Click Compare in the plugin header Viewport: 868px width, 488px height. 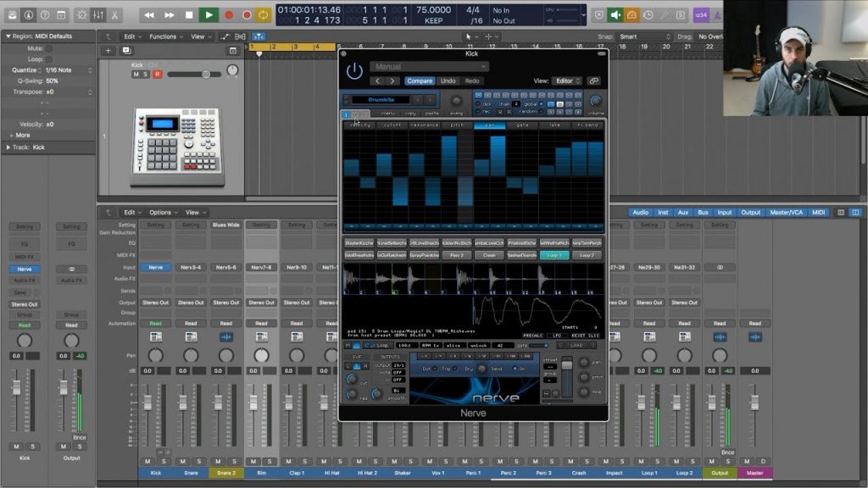point(420,80)
